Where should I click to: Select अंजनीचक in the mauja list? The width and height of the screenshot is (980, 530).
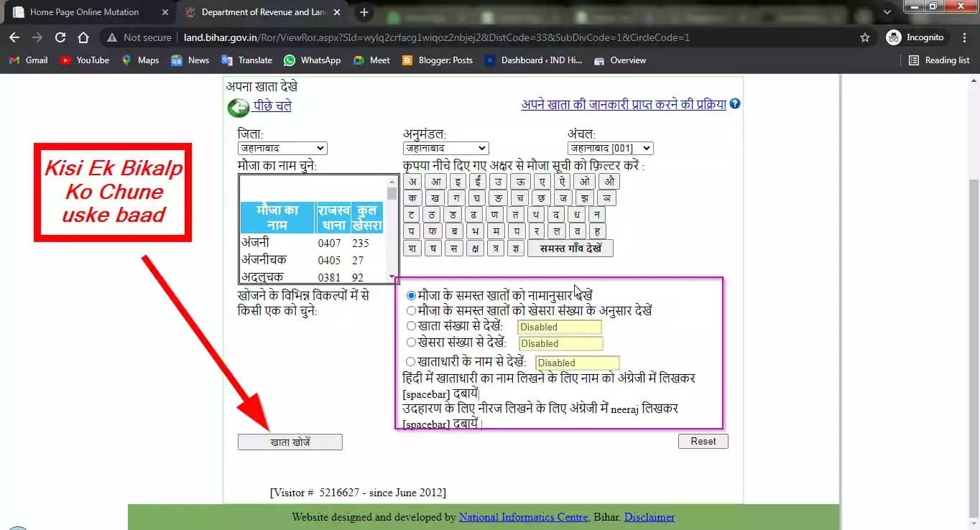pyautogui.click(x=262, y=260)
